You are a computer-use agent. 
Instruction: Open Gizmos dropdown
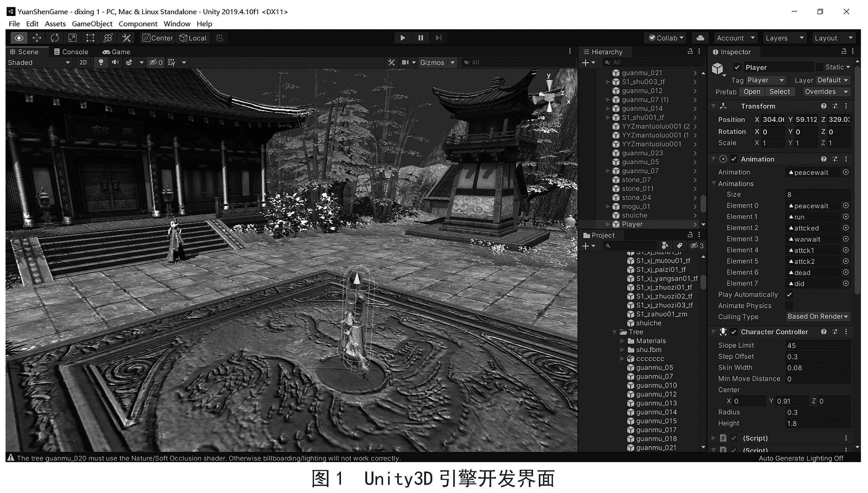[x=437, y=62]
